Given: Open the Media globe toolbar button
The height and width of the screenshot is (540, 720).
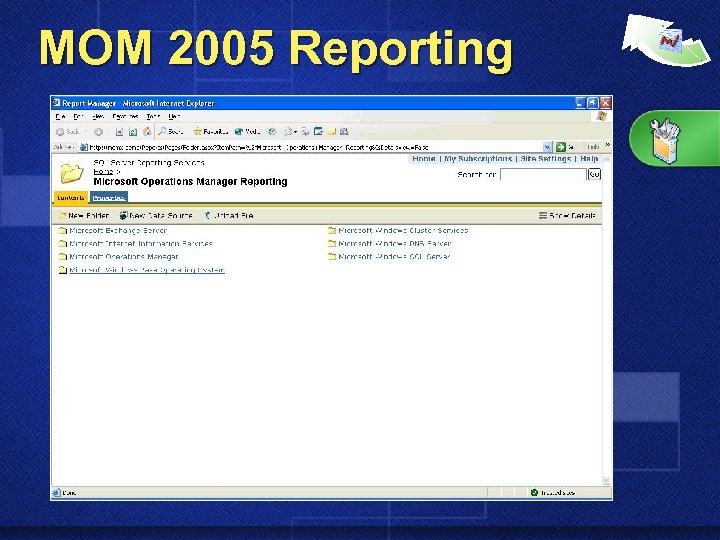Looking at the screenshot, I should pos(248,132).
